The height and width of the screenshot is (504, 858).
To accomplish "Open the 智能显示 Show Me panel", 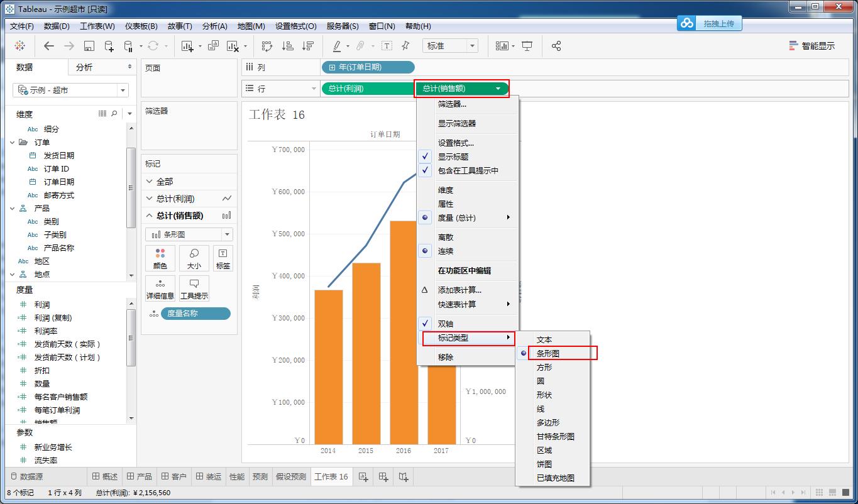I will [x=812, y=46].
